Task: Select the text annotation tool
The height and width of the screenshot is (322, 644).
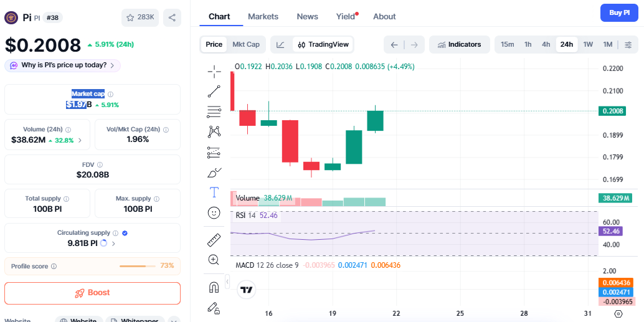Action: point(214,192)
